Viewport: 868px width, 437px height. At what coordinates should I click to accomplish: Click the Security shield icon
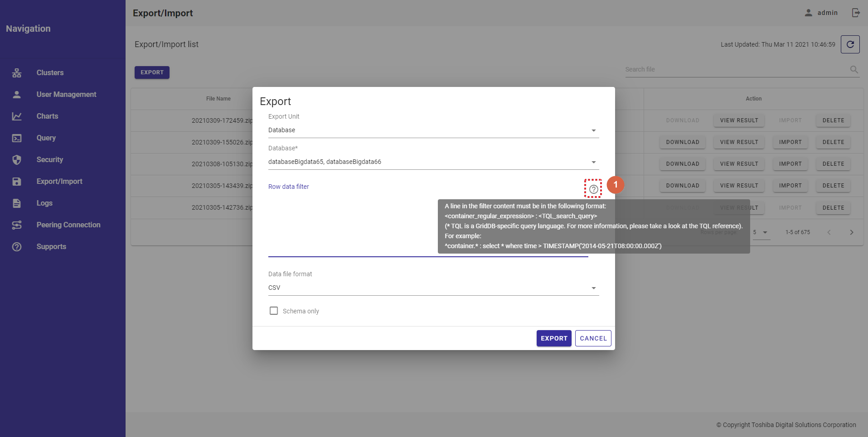[x=17, y=159]
